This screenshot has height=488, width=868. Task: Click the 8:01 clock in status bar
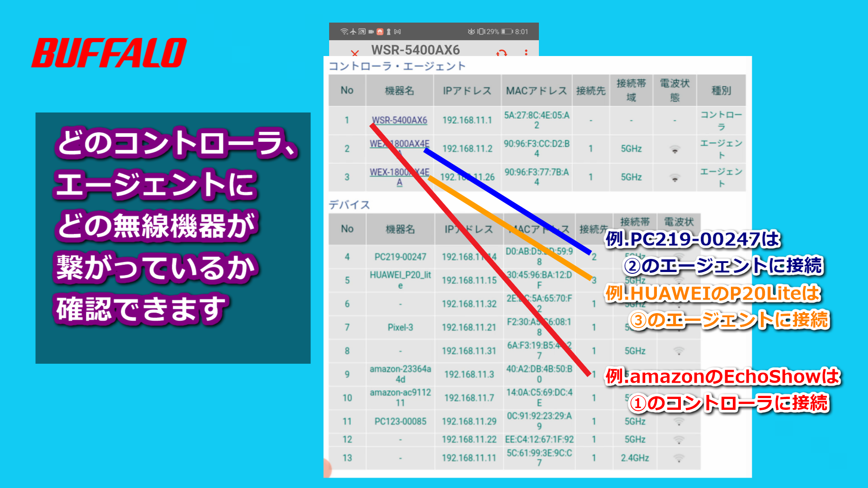pyautogui.click(x=521, y=32)
